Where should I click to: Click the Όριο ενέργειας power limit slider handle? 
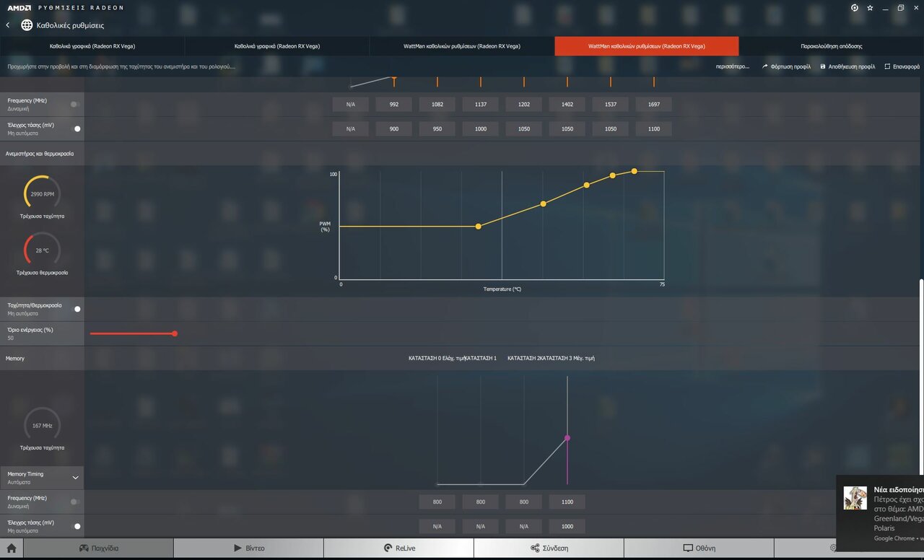point(175,333)
